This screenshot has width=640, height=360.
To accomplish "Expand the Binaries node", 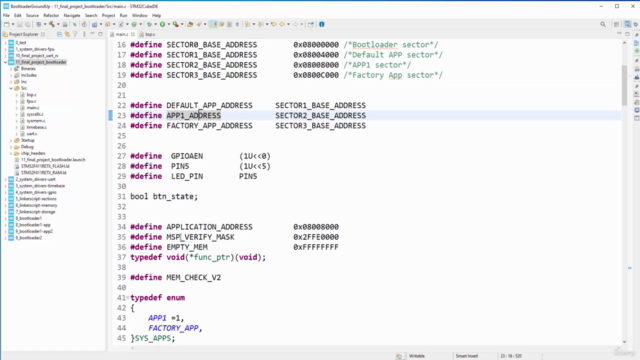I will [x=11, y=69].
